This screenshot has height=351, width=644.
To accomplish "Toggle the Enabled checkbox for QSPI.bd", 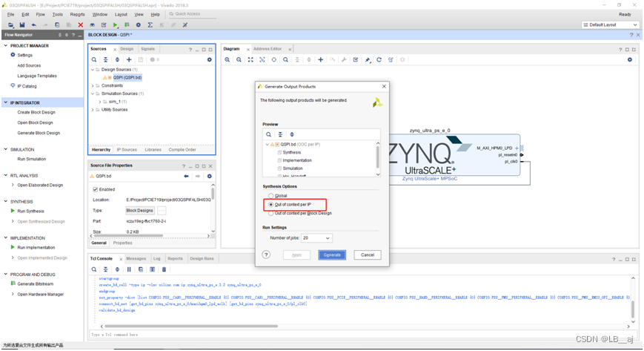I will [96, 190].
